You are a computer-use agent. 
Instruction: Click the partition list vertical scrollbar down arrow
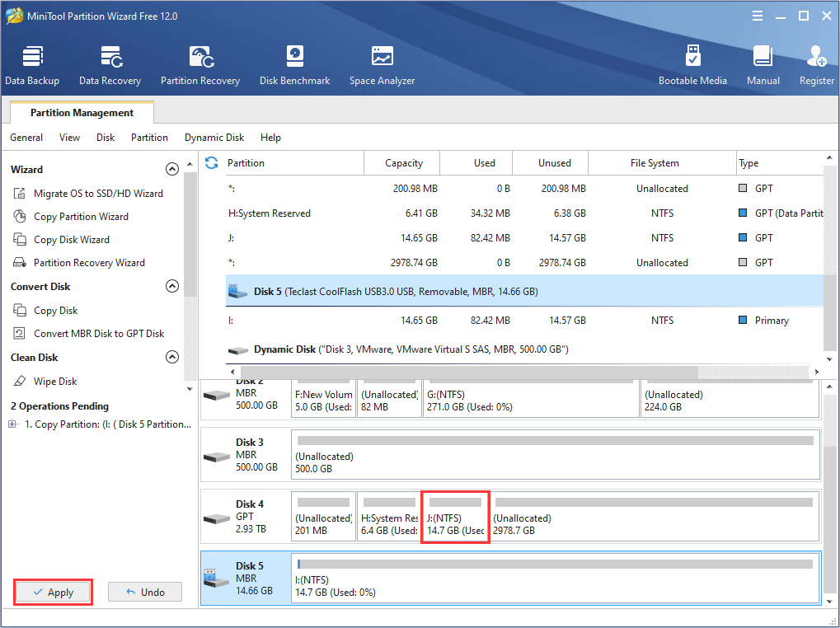829,359
